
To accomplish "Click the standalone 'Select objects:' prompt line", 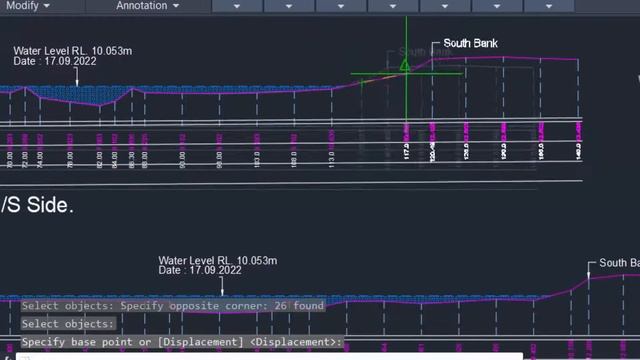I will tap(68, 324).
